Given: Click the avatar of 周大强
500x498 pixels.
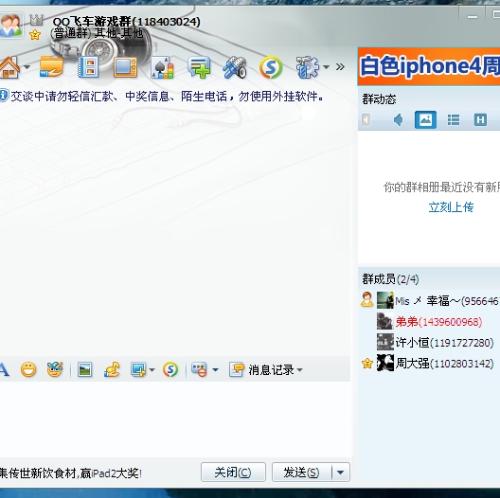Looking at the screenshot, I should (x=385, y=363).
